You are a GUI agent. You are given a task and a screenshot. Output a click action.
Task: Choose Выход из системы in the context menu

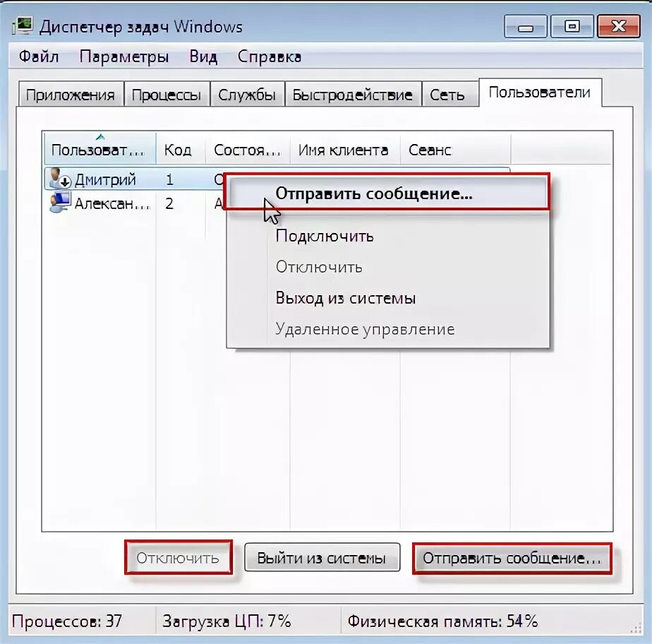point(387,298)
